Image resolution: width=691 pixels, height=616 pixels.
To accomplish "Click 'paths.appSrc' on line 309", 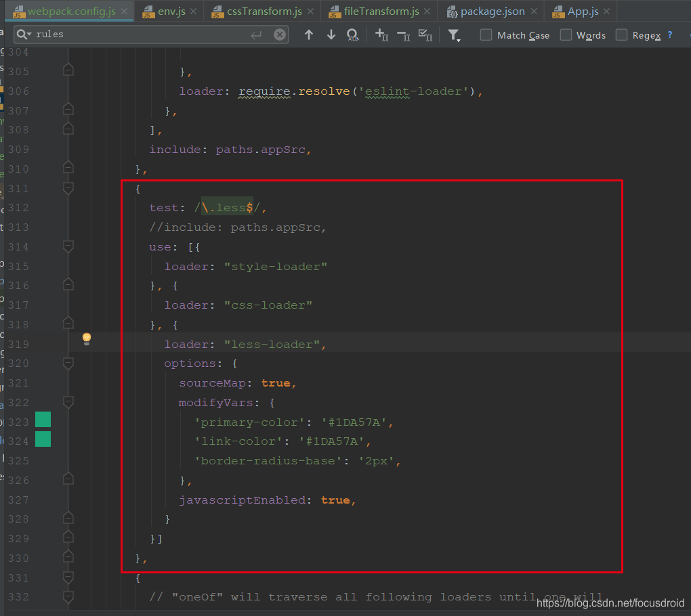I will point(261,150).
